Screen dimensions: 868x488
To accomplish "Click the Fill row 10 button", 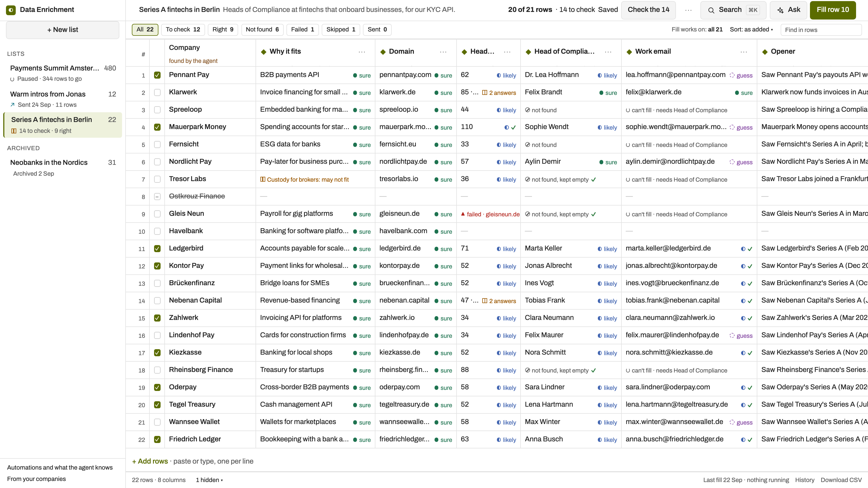I will (x=833, y=10).
